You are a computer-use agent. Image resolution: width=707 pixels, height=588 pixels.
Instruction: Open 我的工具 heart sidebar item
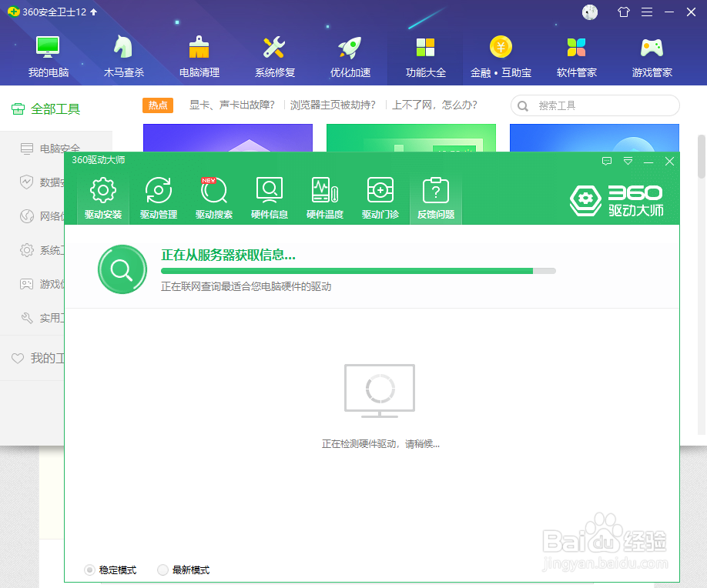pos(38,358)
